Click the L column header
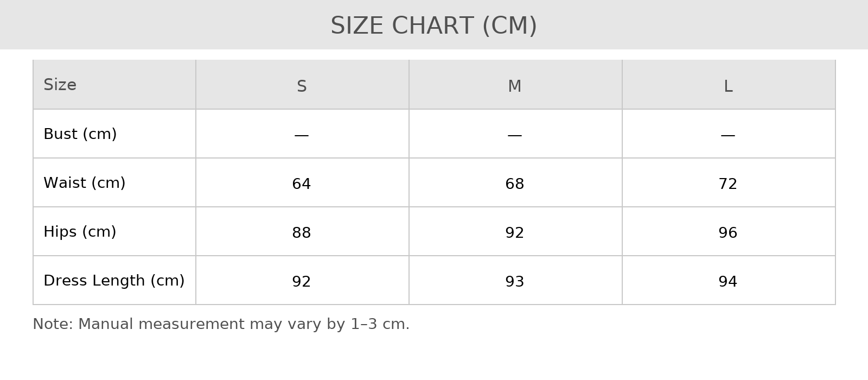 click(x=728, y=86)
